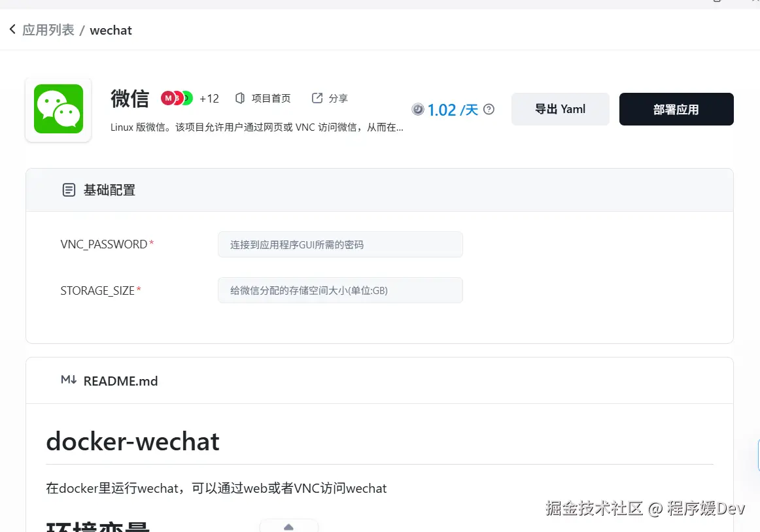Screen dimensions: 760x532
Task: Show the +12 more contributors
Action: click(x=209, y=98)
